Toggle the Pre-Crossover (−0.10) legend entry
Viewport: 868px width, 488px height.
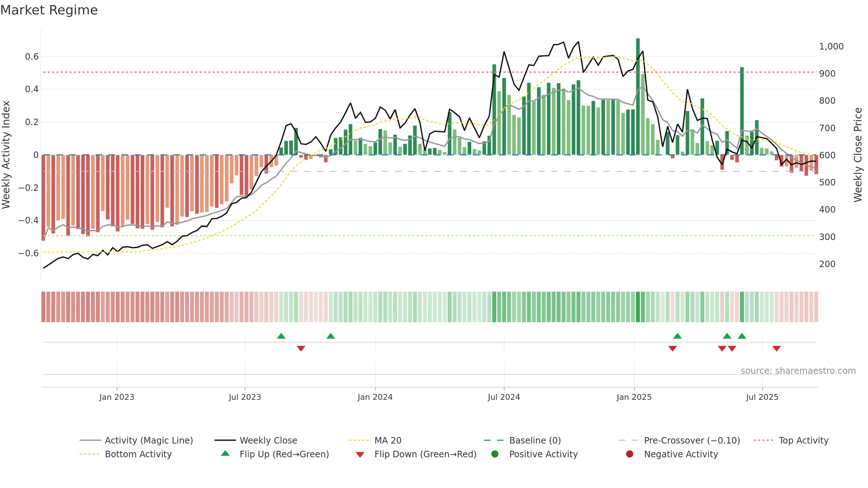pyautogui.click(x=679, y=440)
